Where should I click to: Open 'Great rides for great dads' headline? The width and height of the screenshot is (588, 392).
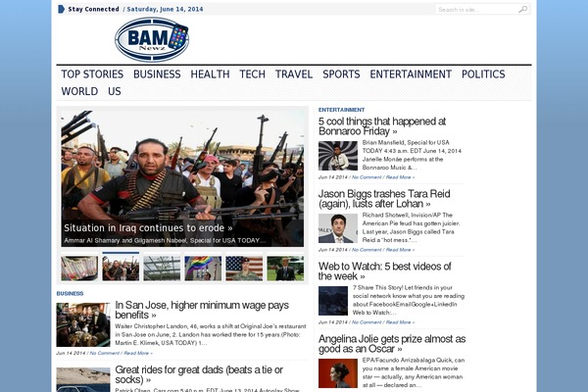199,374
